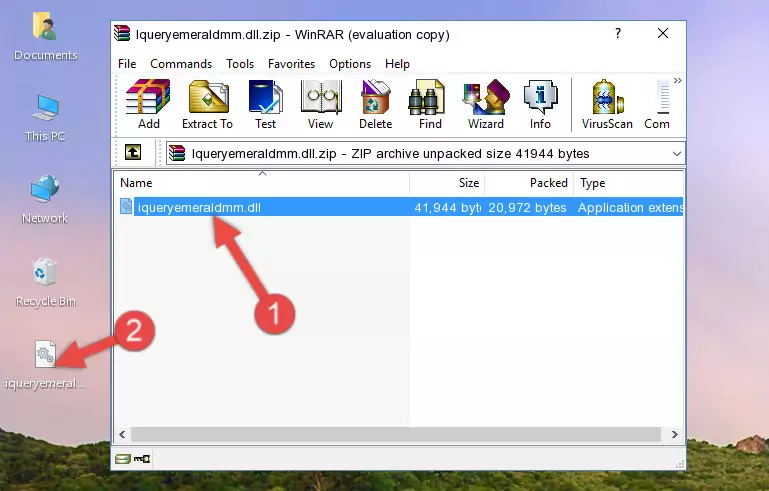Image resolution: width=769 pixels, height=491 pixels.
Task: Open the Options menu
Action: click(350, 64)
